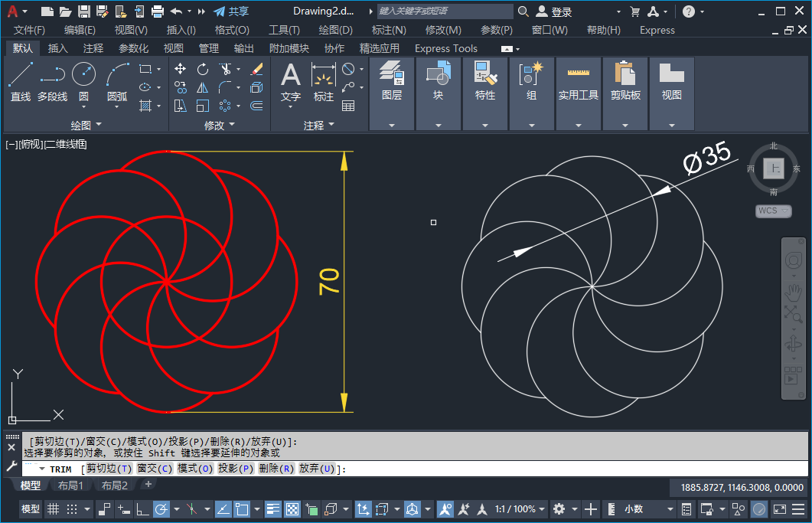Toggle the drawing grid display
The image size is (812, 523).
point(53,509)
